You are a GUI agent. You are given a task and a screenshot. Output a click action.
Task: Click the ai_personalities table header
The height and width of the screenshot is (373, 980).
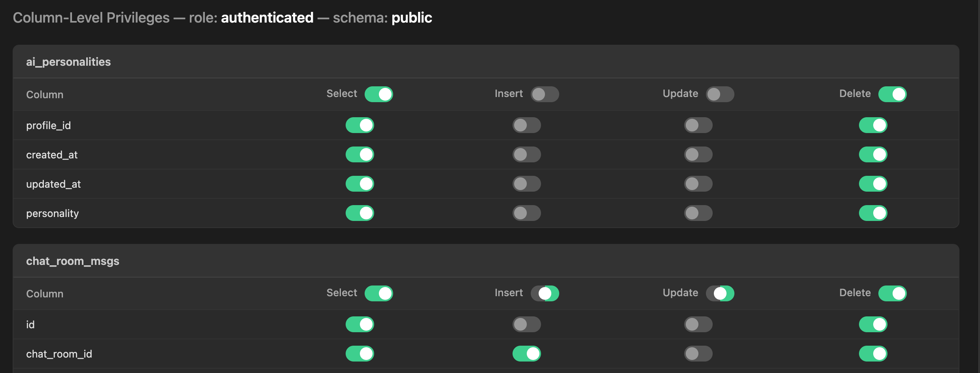click(68, 62)
